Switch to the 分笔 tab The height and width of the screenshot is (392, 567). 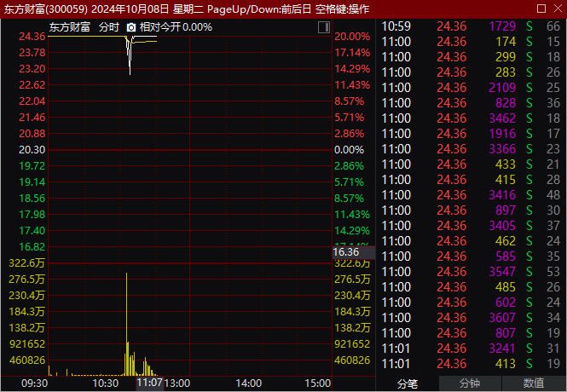point(408,384)
